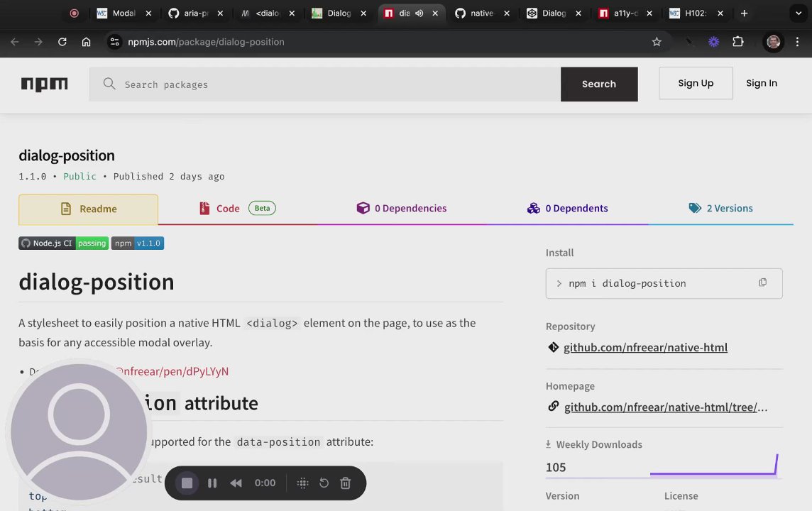Click the homepage chain link icon
The width and height of the screenshot is (812, 511).
pyautogui.click(x=553, y=407)
